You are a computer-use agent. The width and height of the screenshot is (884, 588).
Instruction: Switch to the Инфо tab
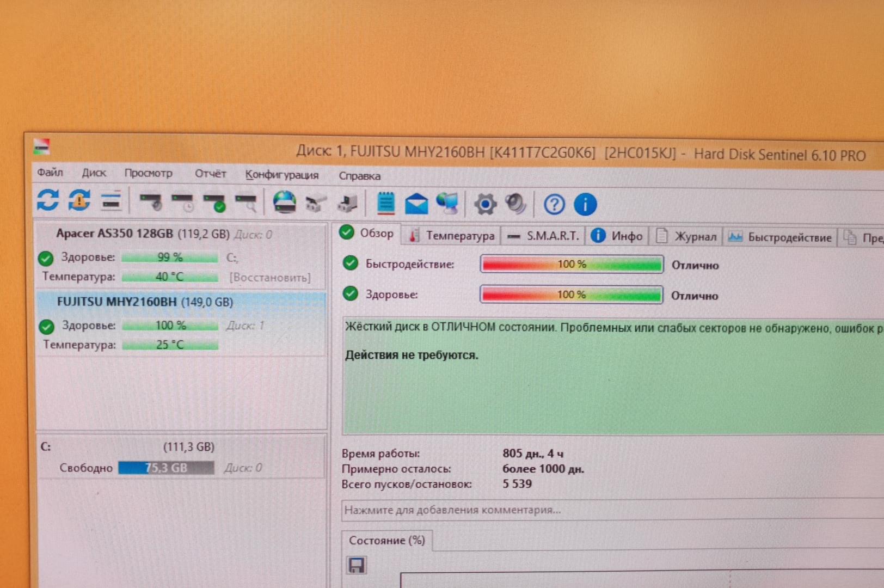(617, 236)
